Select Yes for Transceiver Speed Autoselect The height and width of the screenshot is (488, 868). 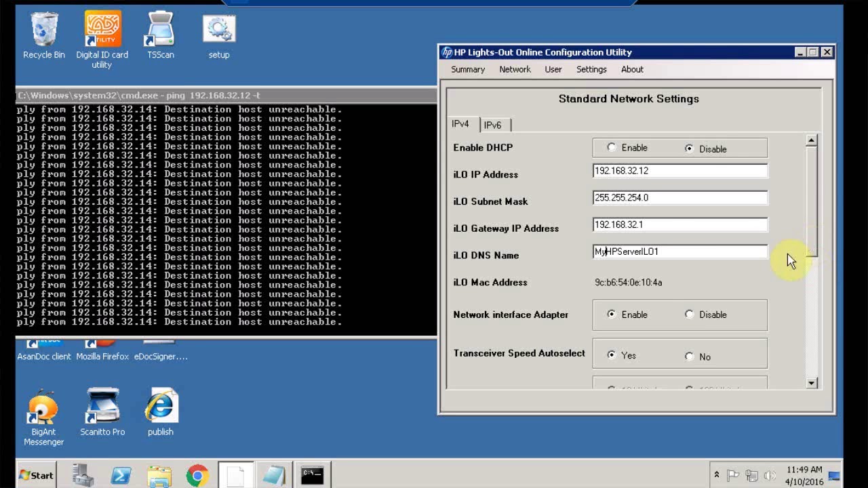coord(612,355)
